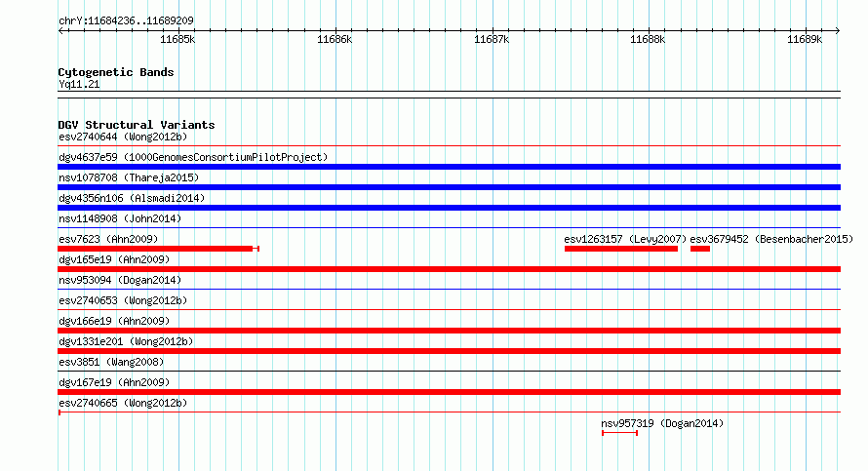Viewport: 868px width, 471px height.
Task: Open variant dgv165e19 (Ahn2009)
Action: [114, 259]
